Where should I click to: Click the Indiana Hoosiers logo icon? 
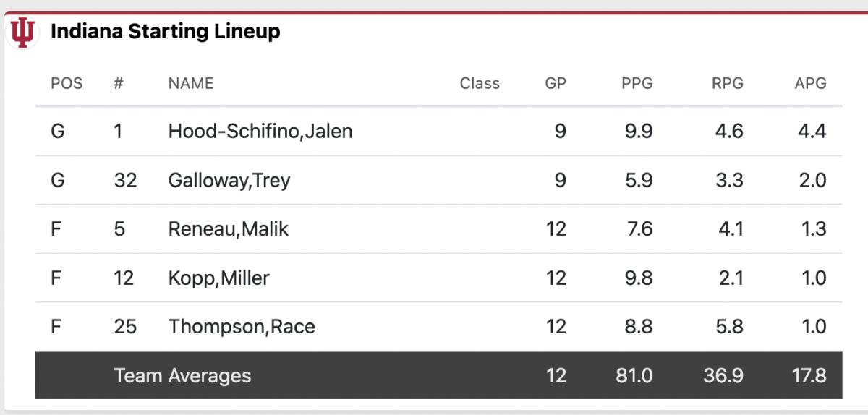click(22, 33)
